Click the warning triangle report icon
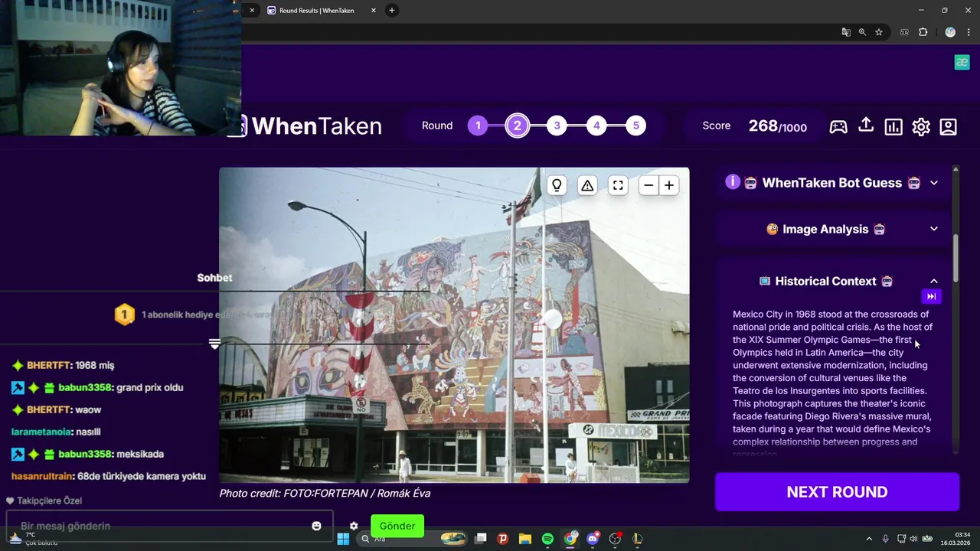This screenshot has height=551, width=980. pos(587,185)
